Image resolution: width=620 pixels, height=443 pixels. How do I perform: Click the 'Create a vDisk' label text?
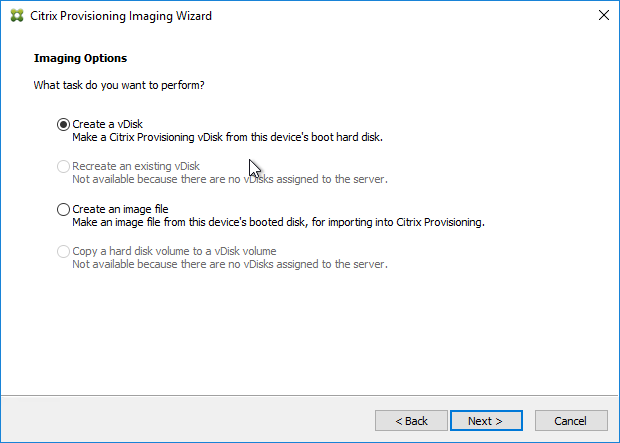tap(108, 124)
